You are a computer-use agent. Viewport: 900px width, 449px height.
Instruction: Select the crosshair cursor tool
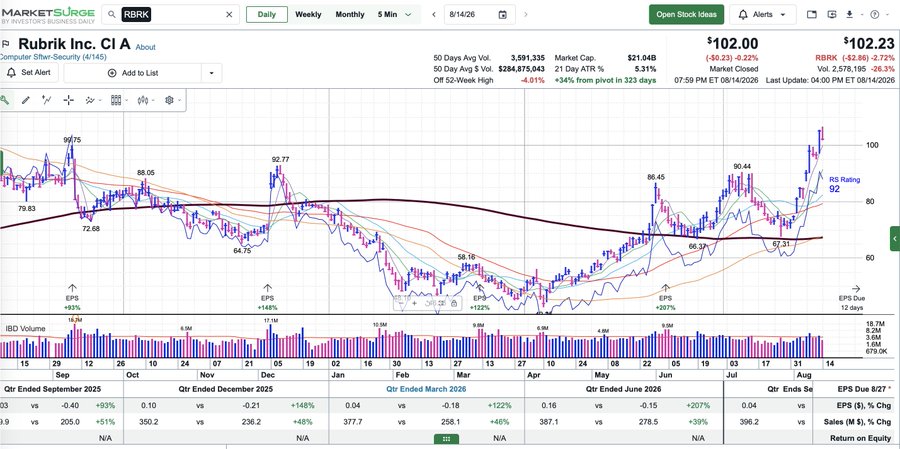[68, 100]
